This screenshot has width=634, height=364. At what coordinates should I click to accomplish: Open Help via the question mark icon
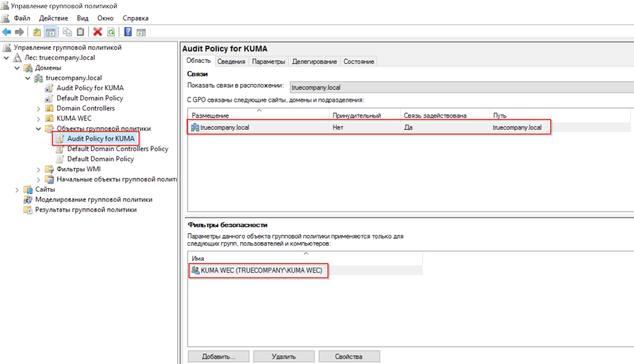[x=128, y=32]
